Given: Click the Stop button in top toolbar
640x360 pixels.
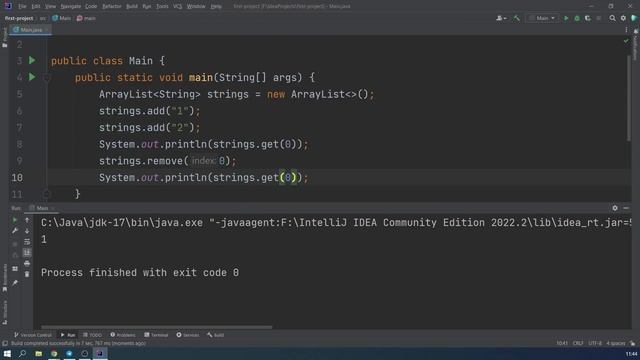Looking at the screenshot, I should click(x=599, y=18).
